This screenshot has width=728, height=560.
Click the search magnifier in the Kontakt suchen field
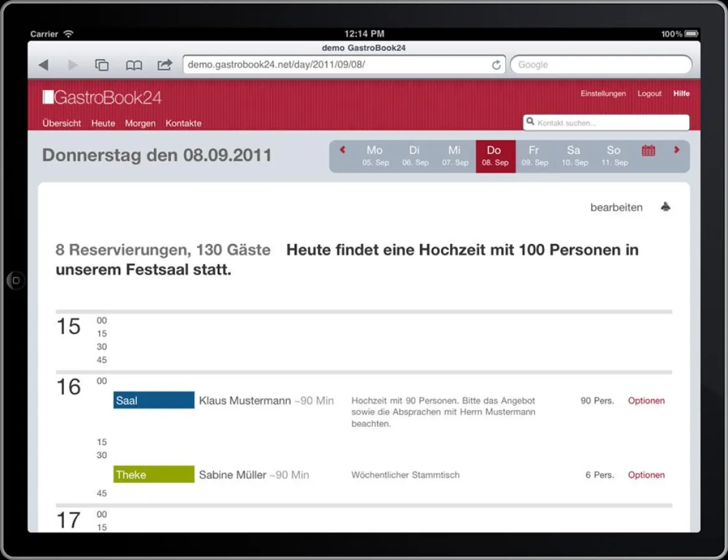530,122
